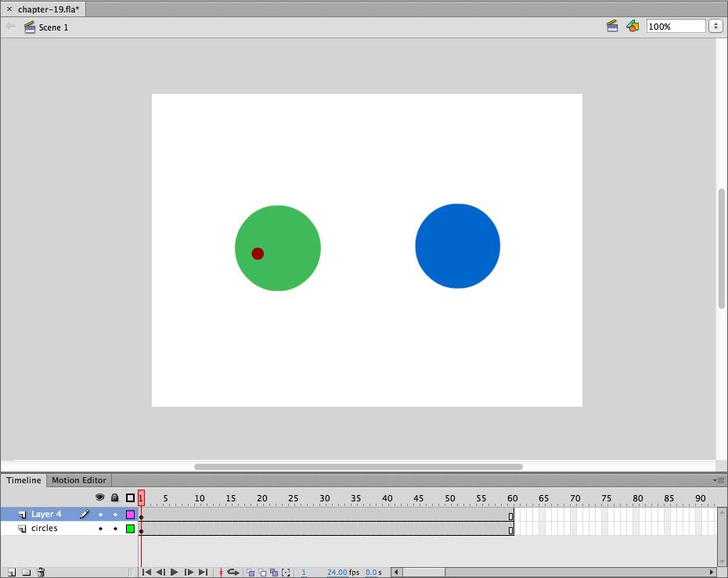Enable Onion Skin Outlines

click(262, 573)
